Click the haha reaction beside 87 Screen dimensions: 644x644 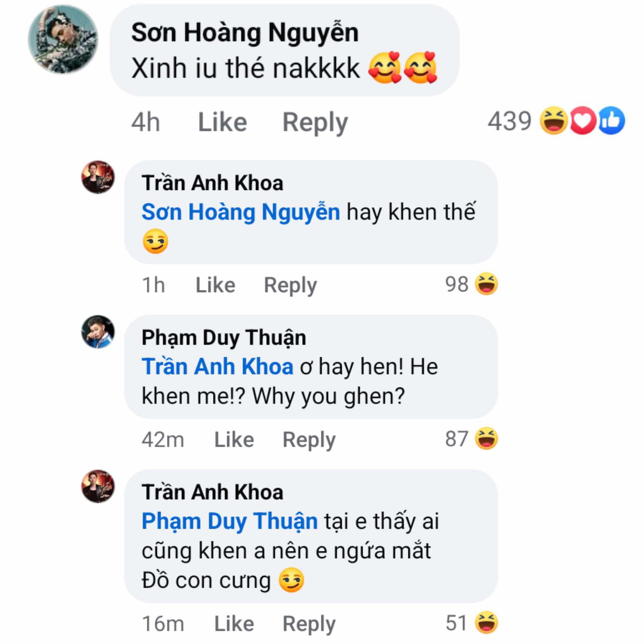tap(486, 439)
